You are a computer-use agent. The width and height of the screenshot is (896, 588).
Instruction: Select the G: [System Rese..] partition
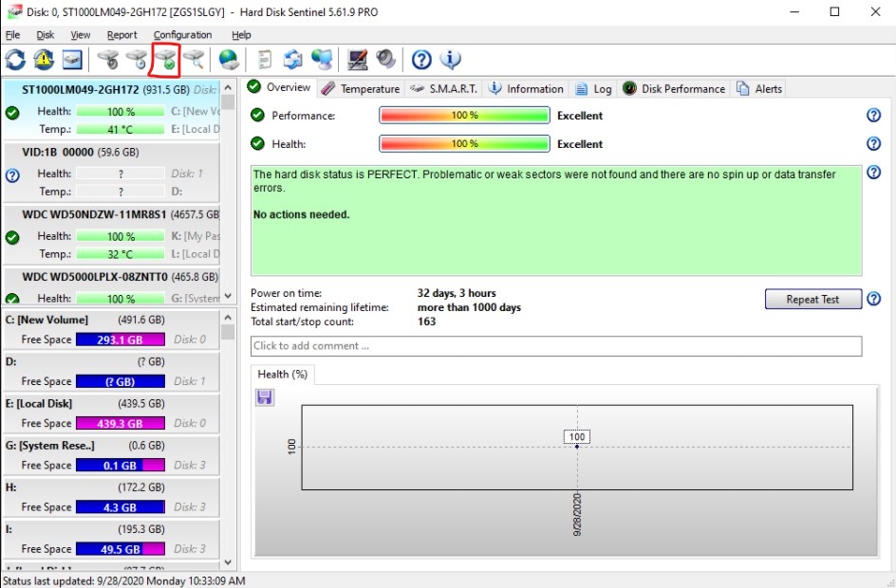[x=111, y=455]
